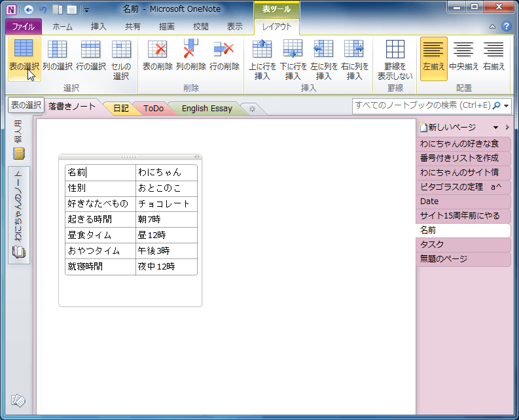Insert a row above with 上に行を挿入
The width and height of the screenshot is (519, 420).
(262, 59)
